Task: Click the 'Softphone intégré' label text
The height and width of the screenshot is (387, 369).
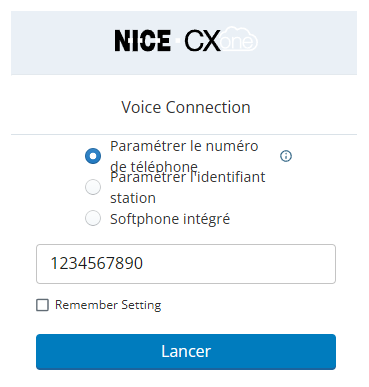Action: pos(170,219)
